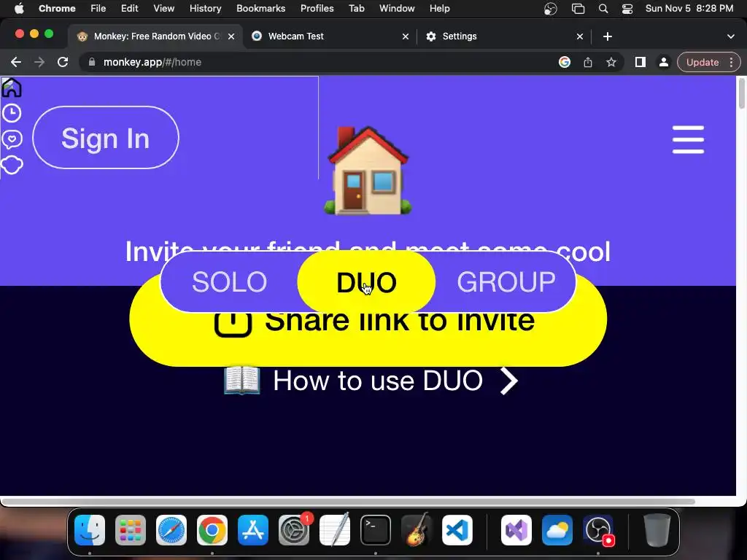Open the Help menu
The height and width of the screenshot is (560, 747).
(439, 9)
